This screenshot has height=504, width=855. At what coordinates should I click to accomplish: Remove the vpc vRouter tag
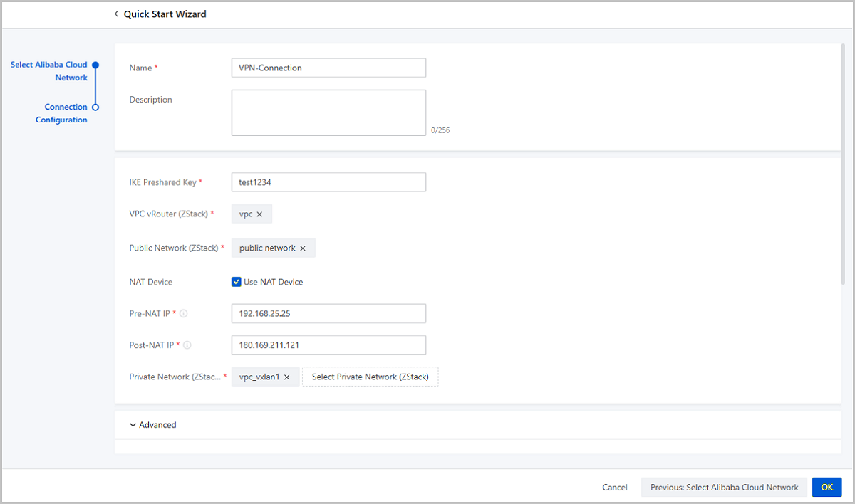pyautogui.click(x=259, y=214)
